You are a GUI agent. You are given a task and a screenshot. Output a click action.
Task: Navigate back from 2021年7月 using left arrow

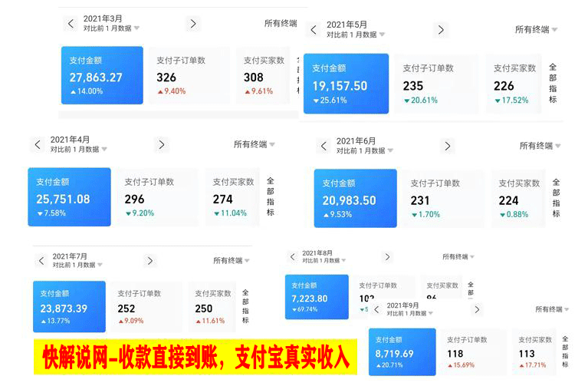(41, 261)
